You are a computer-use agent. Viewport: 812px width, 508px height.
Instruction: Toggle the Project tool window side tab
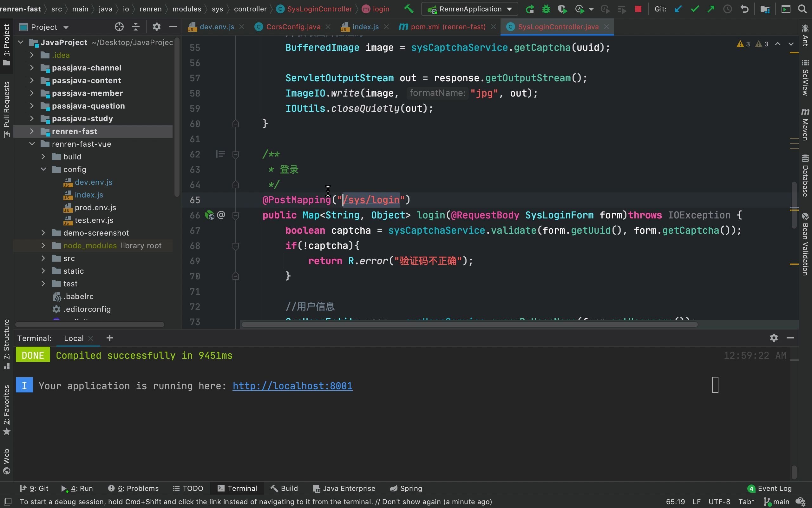(6, 45)
